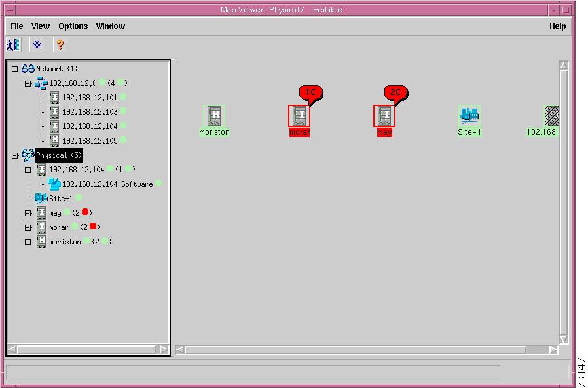The width and height of the screenshot is (588, 388).
Task: Click the Physical glasses icon in tree
Action: click(x=28, y=155)
